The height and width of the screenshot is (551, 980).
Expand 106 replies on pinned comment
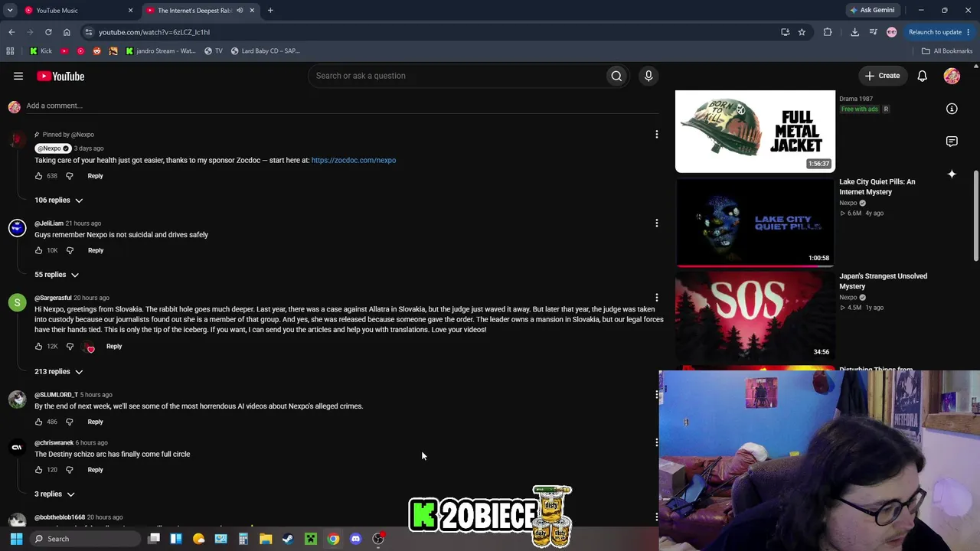tap(59, 201)
